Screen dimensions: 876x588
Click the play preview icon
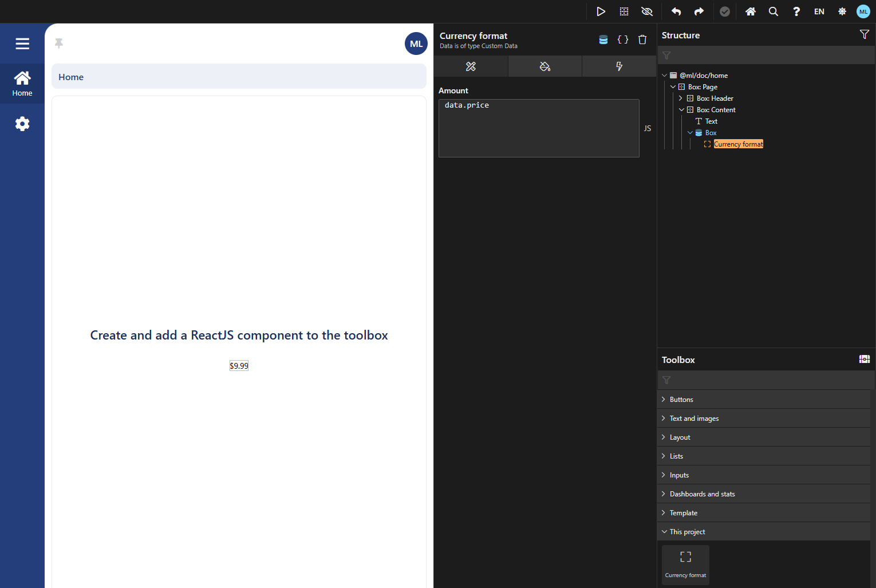click(x=601, y=11)
